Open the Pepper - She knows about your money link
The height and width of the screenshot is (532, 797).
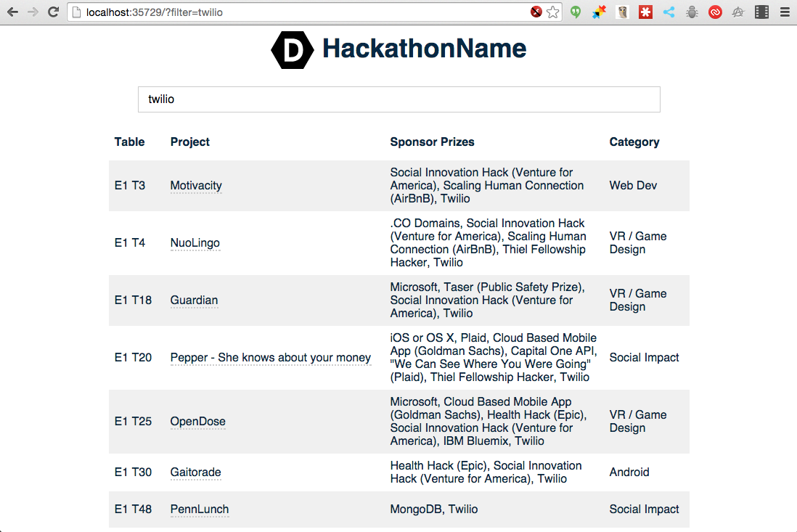click(x=271, y=359)
